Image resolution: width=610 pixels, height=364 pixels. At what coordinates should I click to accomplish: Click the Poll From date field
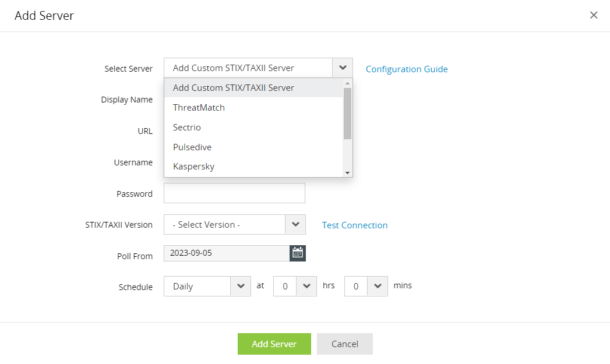(227, 253)
